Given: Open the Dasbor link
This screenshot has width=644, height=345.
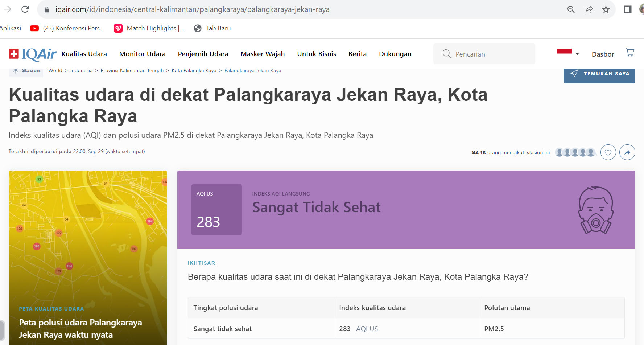Looking at the screenshot, I should pyautogui.click(x=603, y=54).
